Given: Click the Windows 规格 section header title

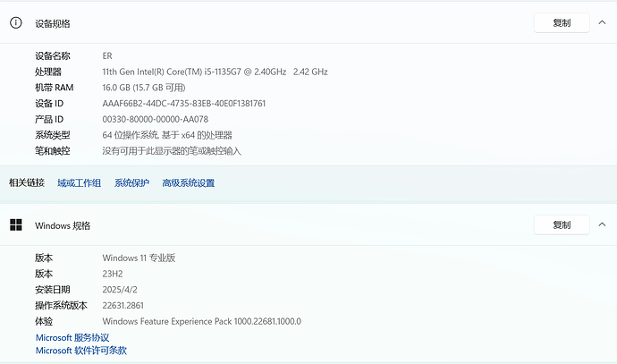Looking at the screenshot, I should point(63,226).
